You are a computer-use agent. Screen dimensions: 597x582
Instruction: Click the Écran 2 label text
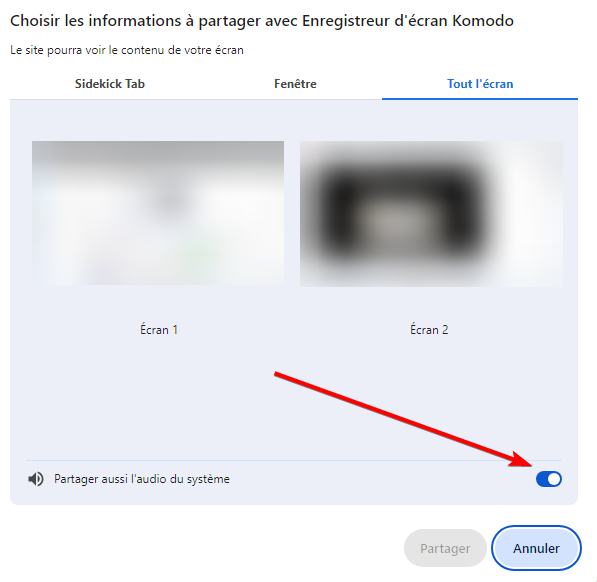[429, 329]
